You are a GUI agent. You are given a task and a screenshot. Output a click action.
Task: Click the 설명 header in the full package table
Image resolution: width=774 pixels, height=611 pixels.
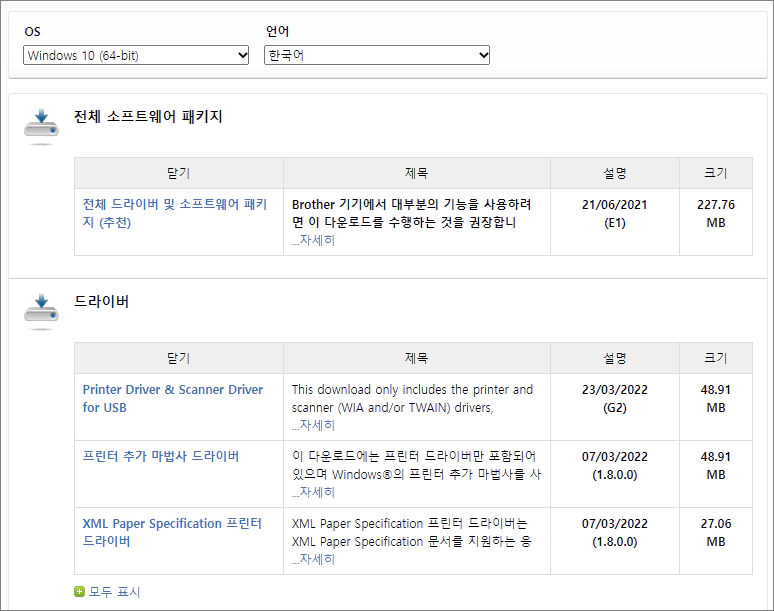[x=615, y=173]
